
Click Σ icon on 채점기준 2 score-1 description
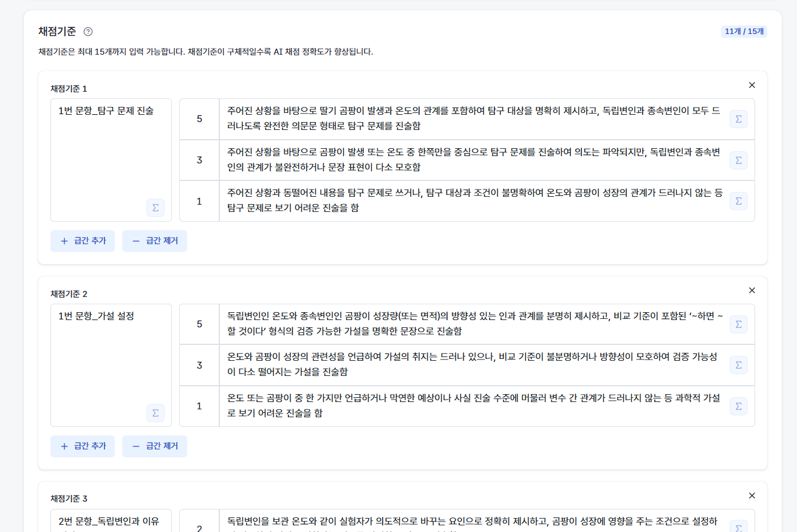coord(739,406)
